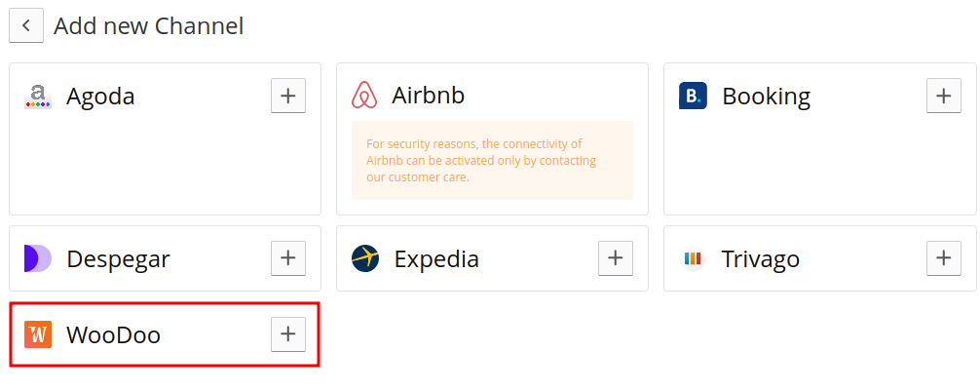
Task: Click the Airbnb security notice message
Action: [492, 160]
